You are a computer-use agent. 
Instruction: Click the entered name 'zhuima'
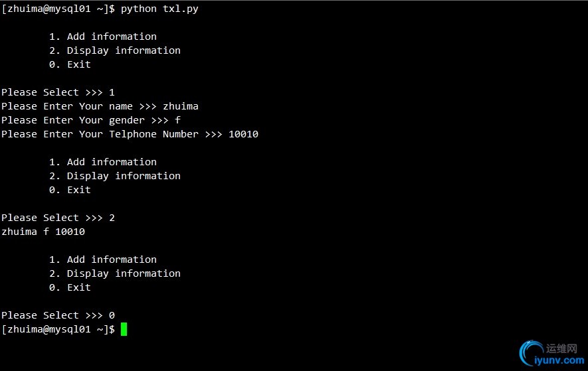click(x=180, y=106)
